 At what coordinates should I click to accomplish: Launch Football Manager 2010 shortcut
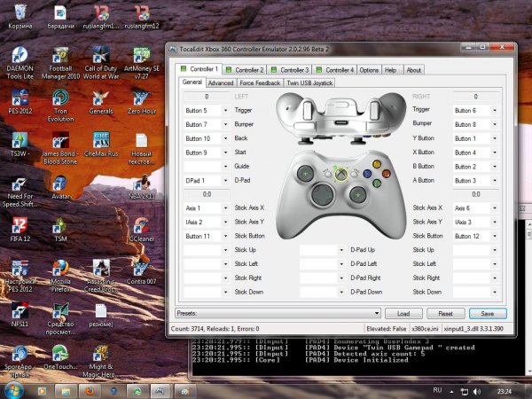click(60, 63)
